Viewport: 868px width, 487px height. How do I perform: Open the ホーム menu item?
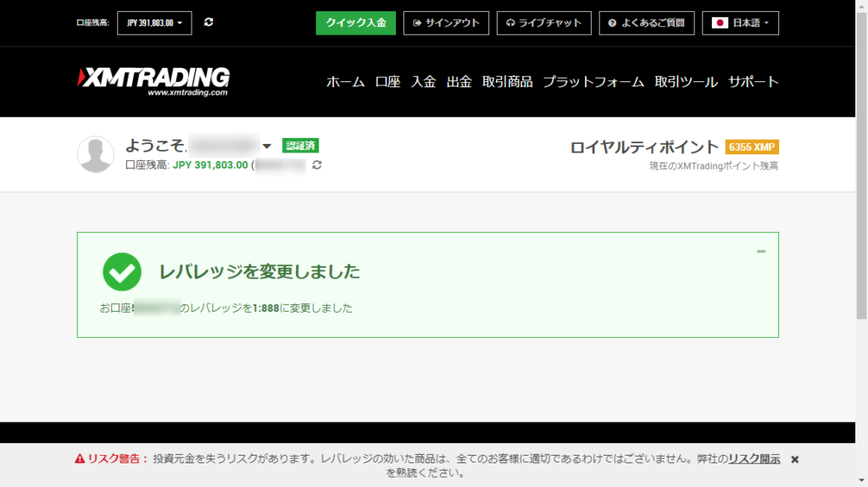point(345,82)
